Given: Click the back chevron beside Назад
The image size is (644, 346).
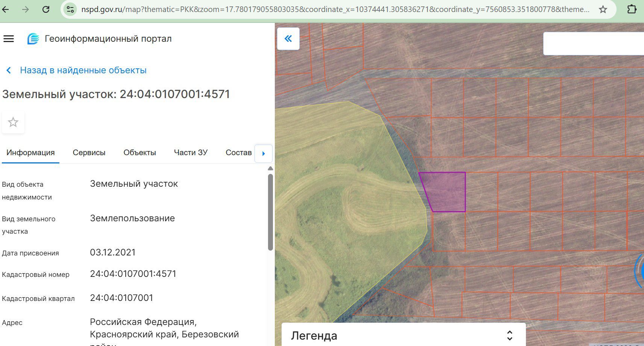Looking at the screenshot, I should click(9, 70).
